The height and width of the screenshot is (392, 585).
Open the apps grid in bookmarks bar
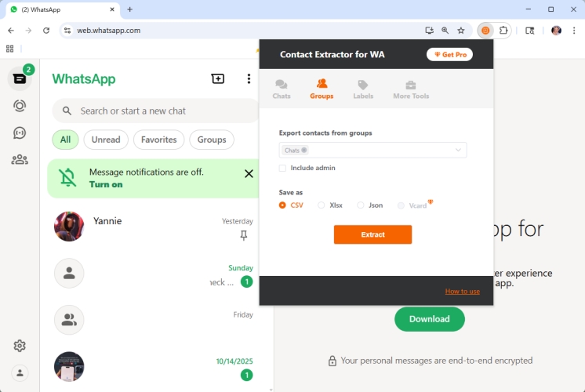click(10, 49)
